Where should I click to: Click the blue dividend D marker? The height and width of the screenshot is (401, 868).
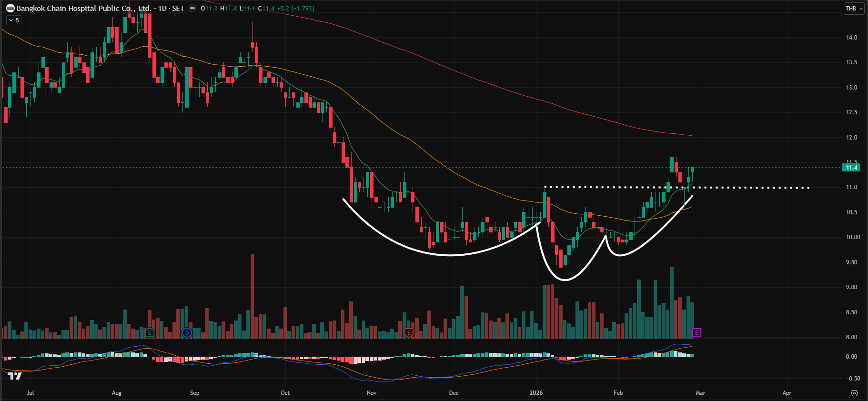click(x=187, y=332)
